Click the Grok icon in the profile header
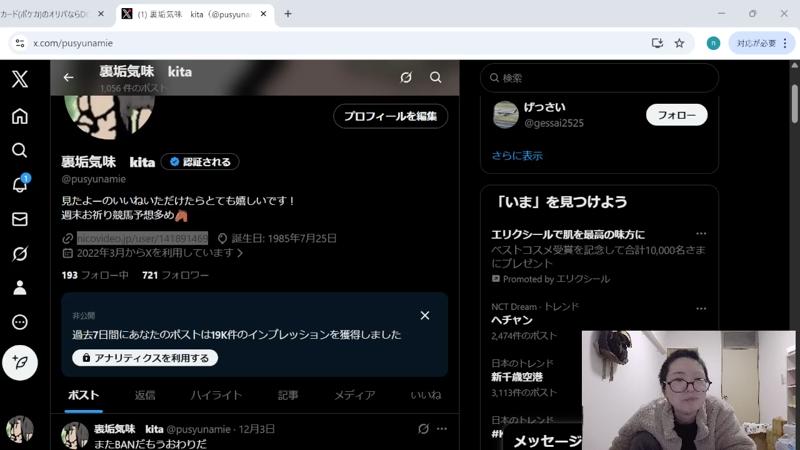The width and height of the screenshot is (800, 450). click(x=406, y=77)
